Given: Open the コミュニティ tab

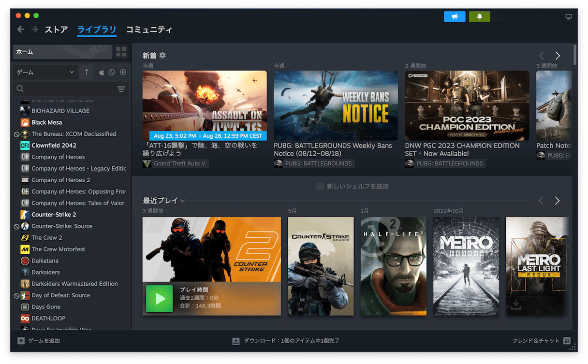Looking at the screenshot, I should [x=149, y=29].
